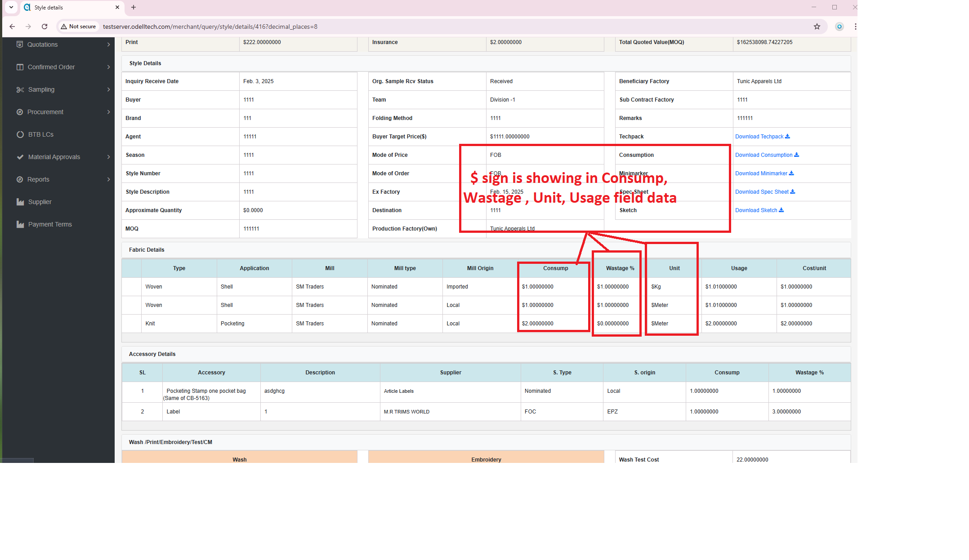This screenshot has height=560, width=969.
Task: Click the $Kg unit cell
Action: pyautogui.click(x=674, y=287)
